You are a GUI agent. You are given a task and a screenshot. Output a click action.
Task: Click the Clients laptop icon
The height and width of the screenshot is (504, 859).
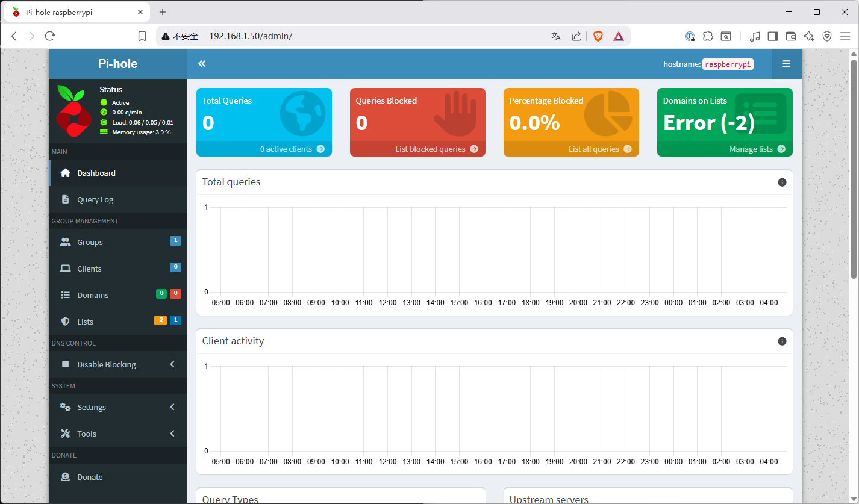[66, 269]
